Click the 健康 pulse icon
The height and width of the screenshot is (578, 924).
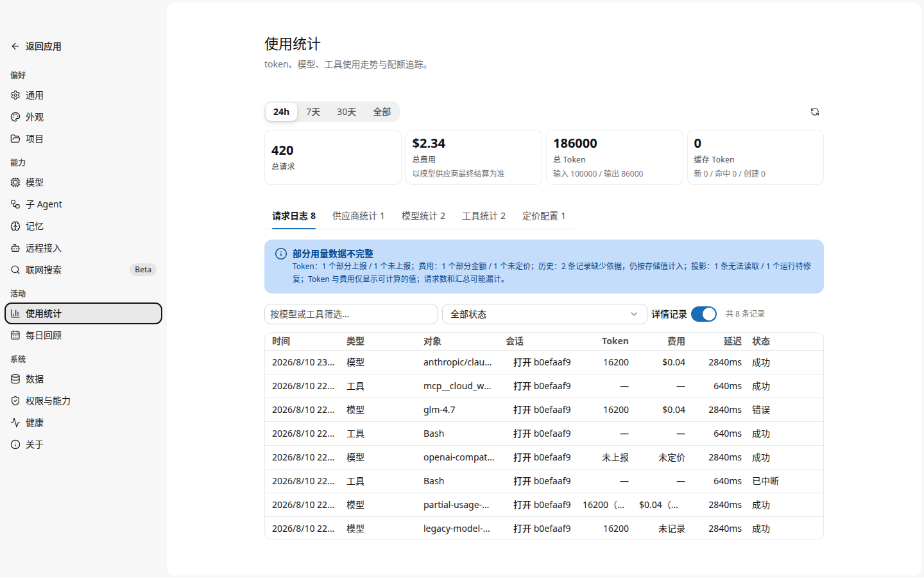point(15,423)
